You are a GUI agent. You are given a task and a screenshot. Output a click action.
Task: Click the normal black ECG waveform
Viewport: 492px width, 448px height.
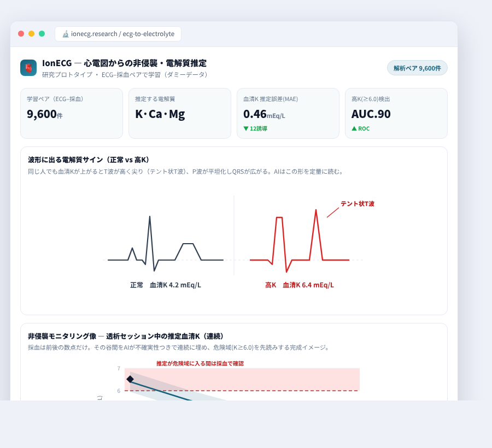coord(165,244)
